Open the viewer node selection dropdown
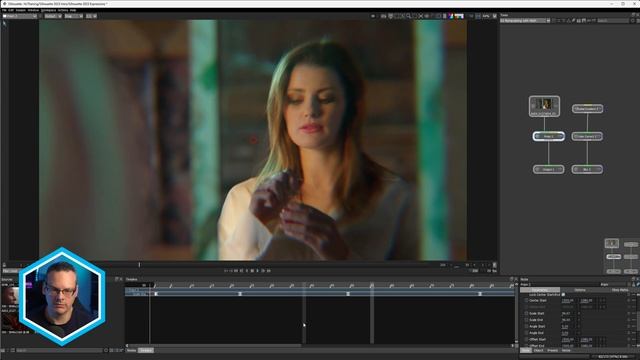Image resolution: width=640 pixels, height=360 pixels. tap(20, 16)
